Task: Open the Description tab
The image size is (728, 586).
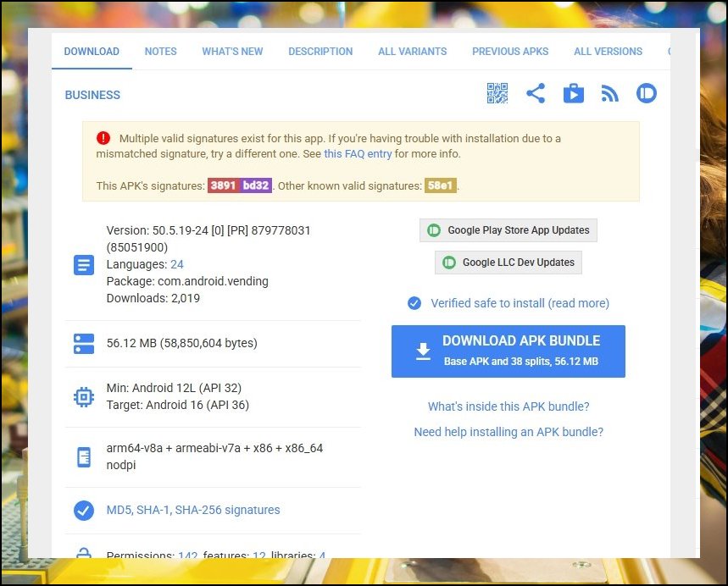Action: pyautogui.click(x=320, y=52)
